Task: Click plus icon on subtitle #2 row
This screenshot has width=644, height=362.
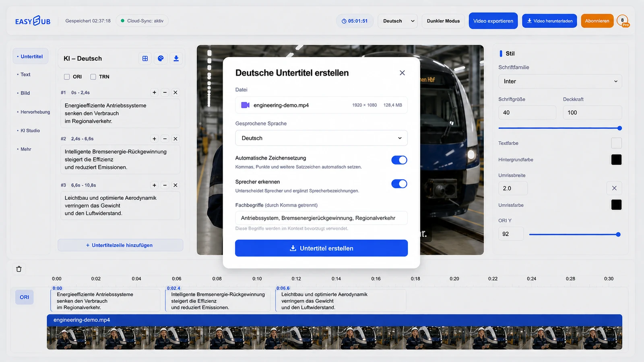Action: [154, 139]
